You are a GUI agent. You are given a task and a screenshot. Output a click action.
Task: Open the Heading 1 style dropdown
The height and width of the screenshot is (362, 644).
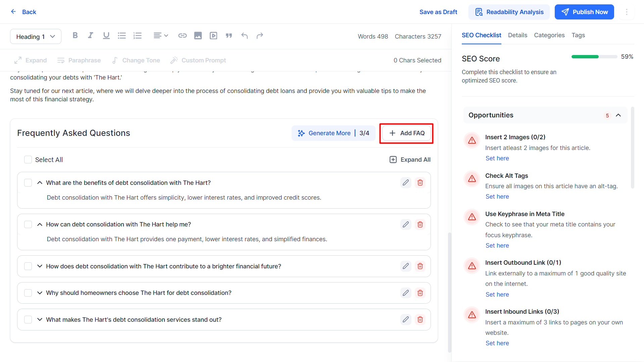coord(36,37)
